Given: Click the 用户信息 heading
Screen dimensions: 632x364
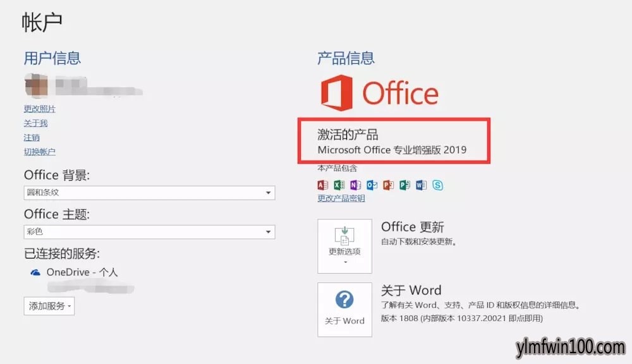Looking at the screenshot, I should [52, 58].
